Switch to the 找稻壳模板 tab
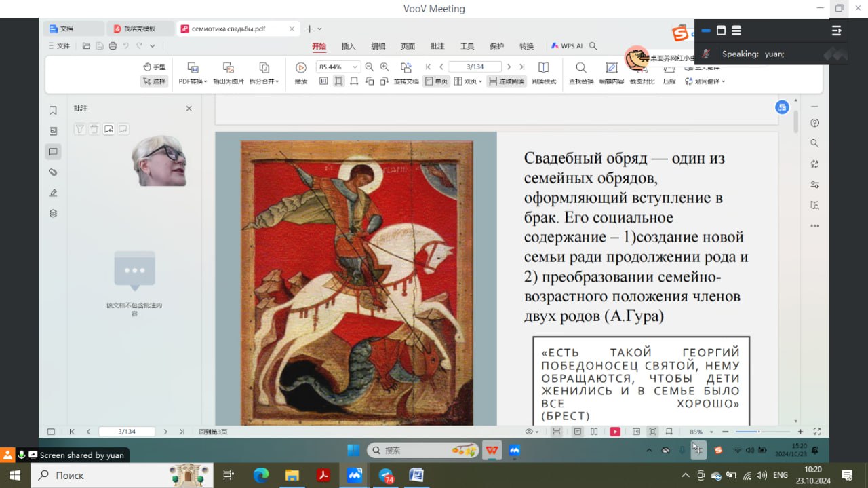Screen dimensions: 868x488 [x=140, y=29]
